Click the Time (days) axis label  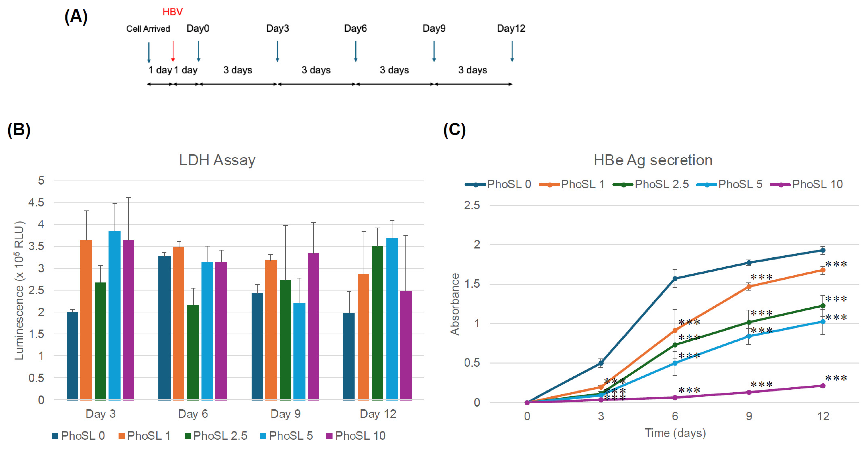pos(675,433)
